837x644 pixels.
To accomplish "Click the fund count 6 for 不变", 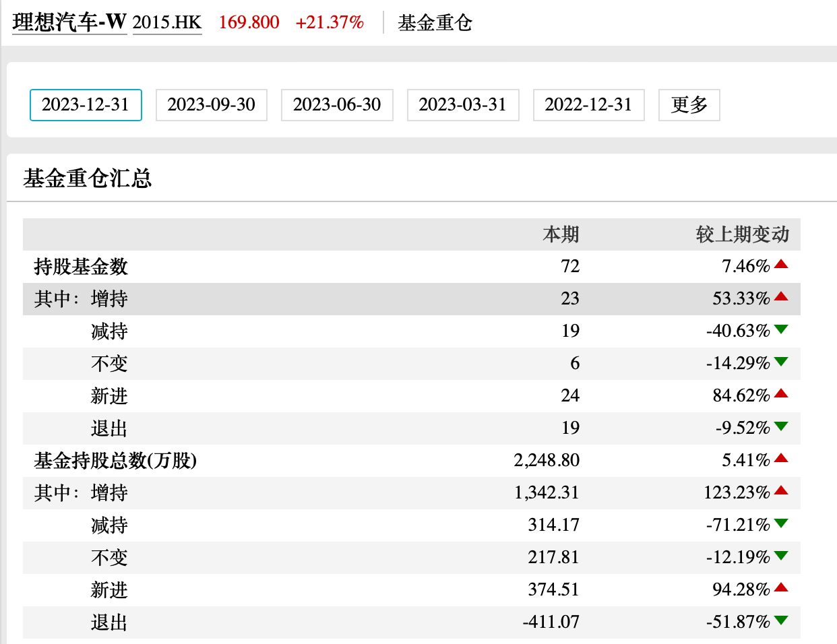I will [575, 364].
